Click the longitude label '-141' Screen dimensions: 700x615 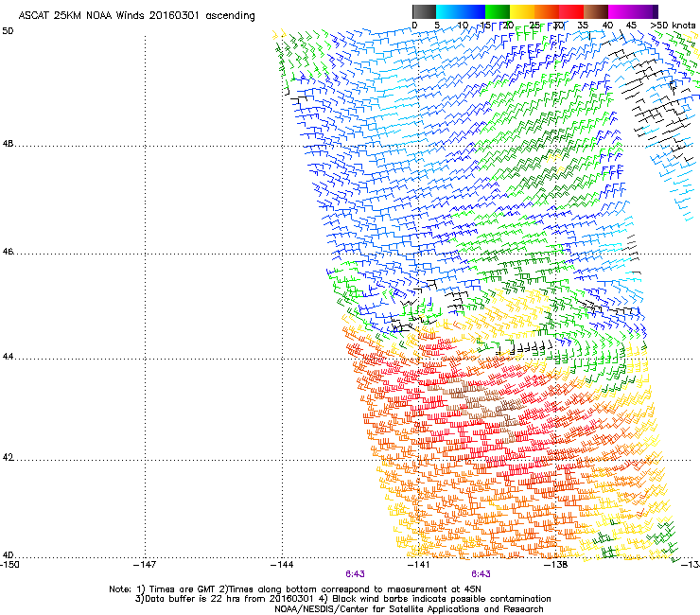[x=418, y=565]
